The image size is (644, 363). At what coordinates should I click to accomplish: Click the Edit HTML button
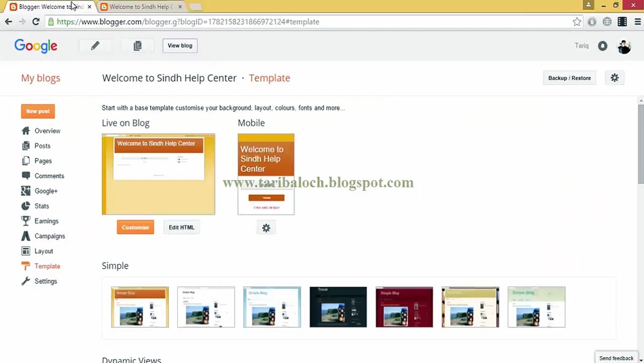point(181,227)
